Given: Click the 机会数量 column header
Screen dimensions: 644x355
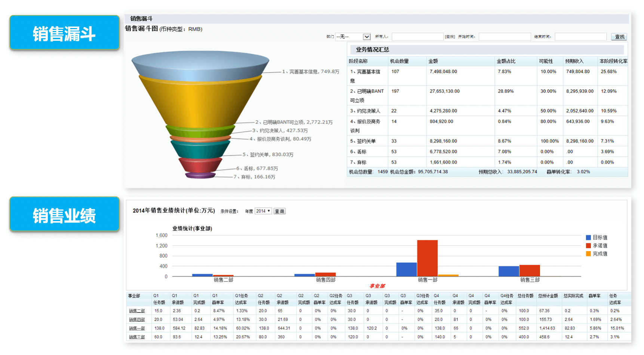Looking at the screenshot, I should click(x=399, y=61).
